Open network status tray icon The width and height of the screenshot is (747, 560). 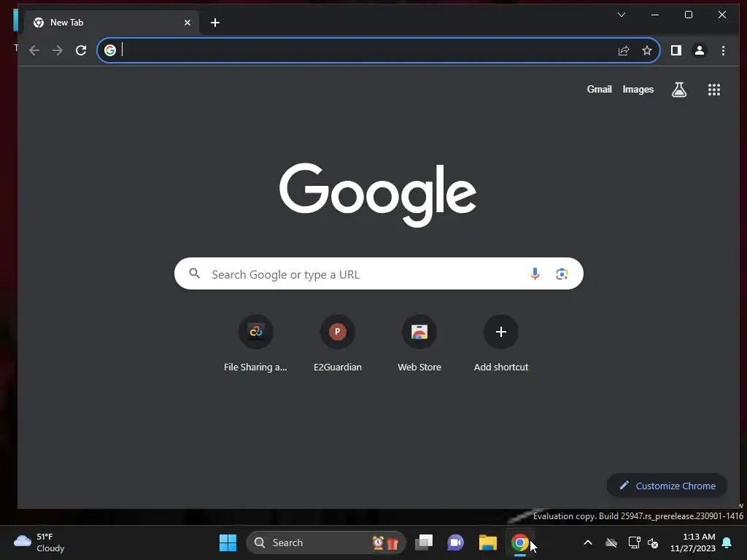point(634,542)
